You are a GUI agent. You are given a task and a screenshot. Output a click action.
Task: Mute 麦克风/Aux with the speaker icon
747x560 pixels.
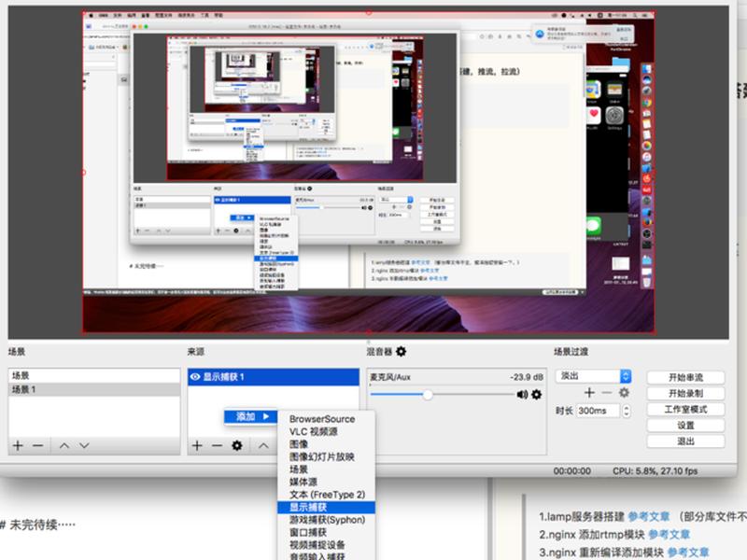tap(522, 394)
